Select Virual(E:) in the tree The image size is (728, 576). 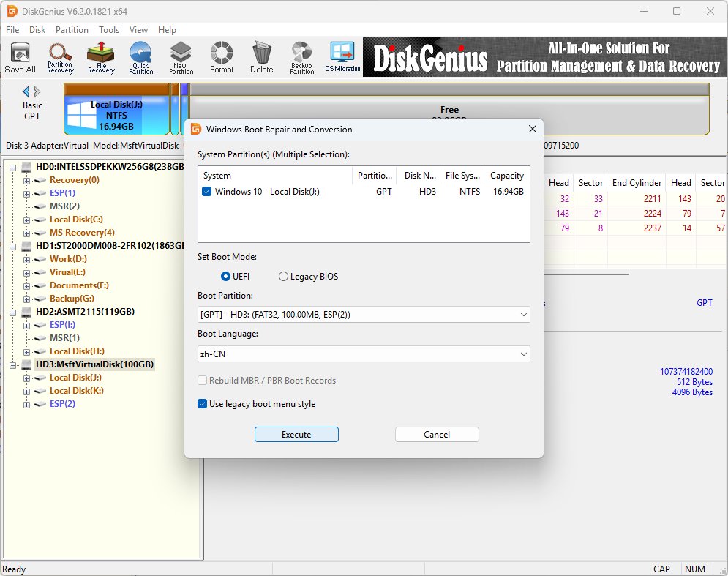tap(67, 272)
